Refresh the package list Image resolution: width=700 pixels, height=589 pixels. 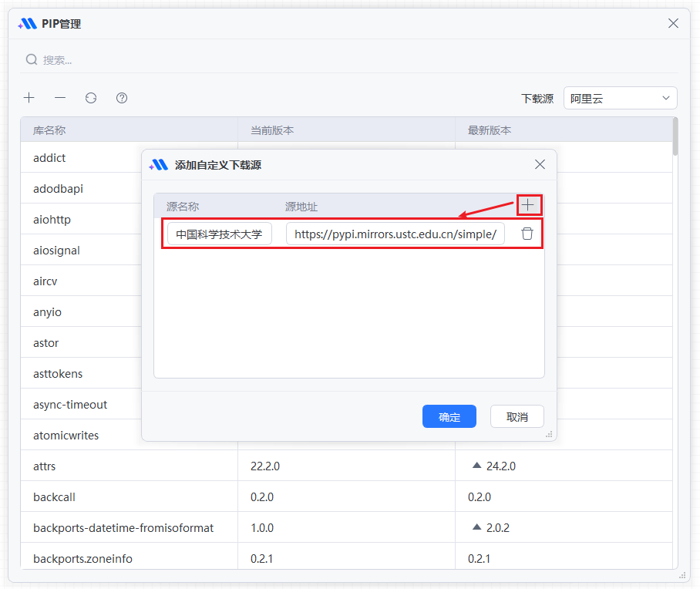(91, 98)
